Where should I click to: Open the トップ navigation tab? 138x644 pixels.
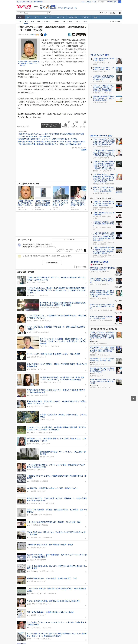click(20, 17)
